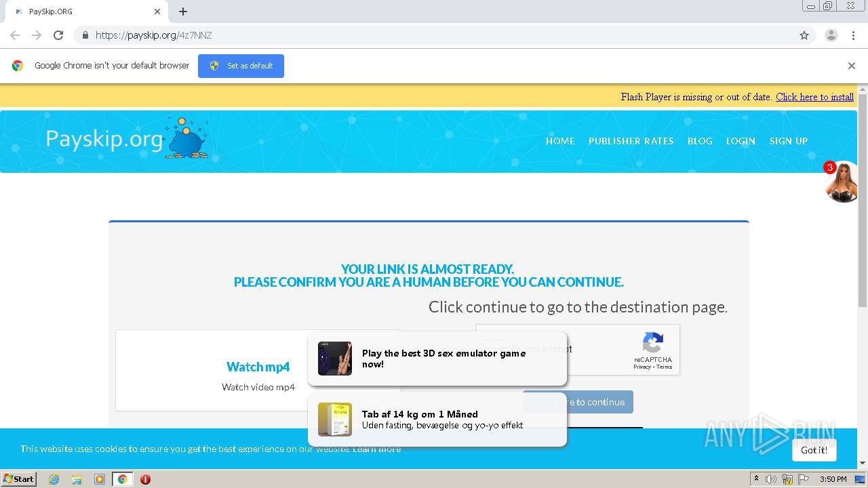868x488 pixels.
Task: Close the PaySkip.ORG tab
Action: [157, 12]
